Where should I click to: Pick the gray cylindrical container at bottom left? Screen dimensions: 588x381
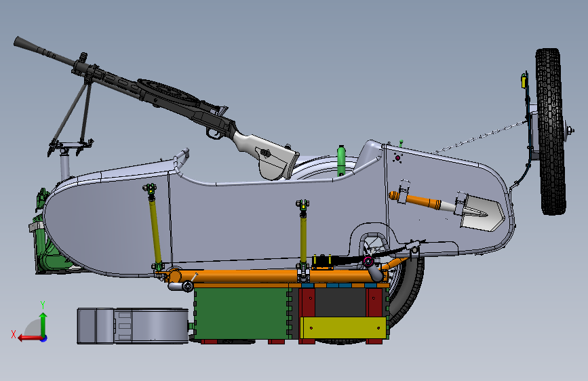[x=132, y=326]
